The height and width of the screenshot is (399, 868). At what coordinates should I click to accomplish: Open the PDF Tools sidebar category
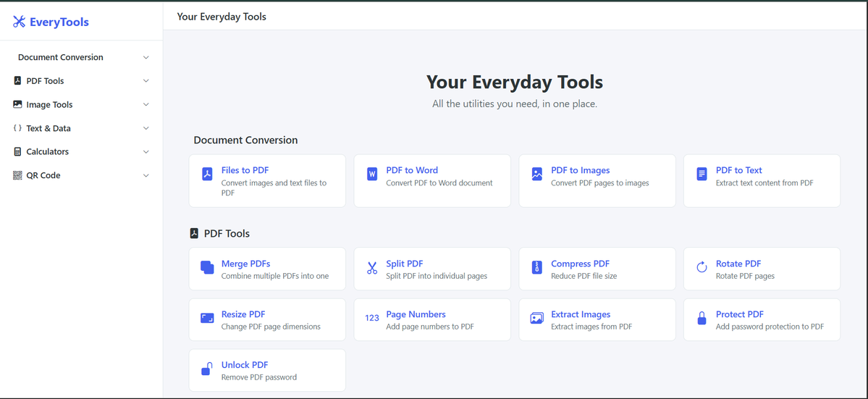pos(81,81)
